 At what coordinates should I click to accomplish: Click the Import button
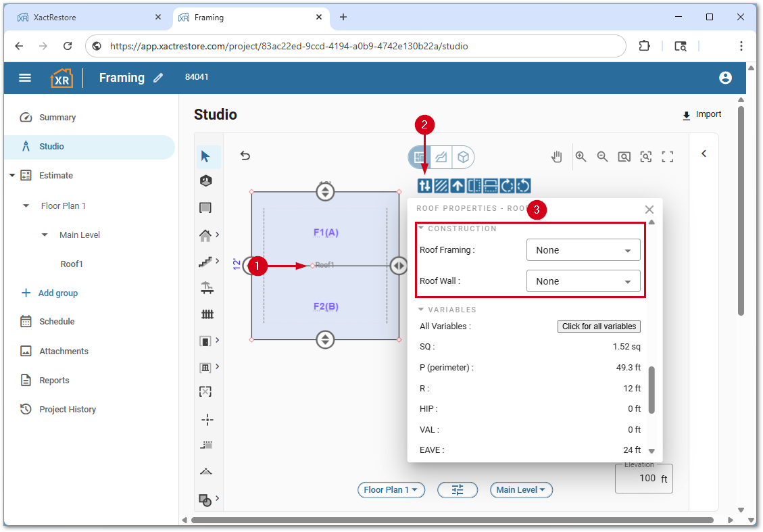[702, 115]
